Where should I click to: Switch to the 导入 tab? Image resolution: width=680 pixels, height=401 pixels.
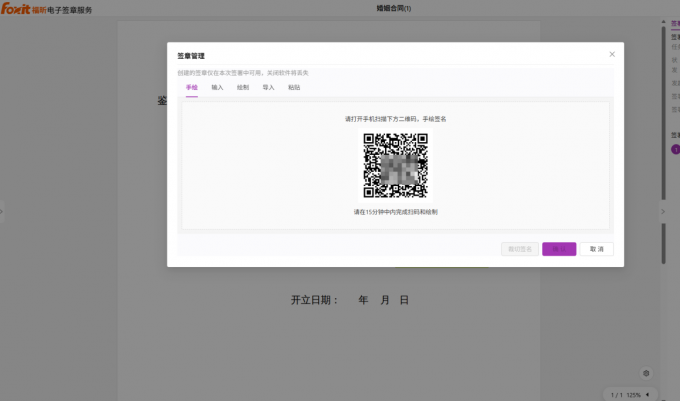coord(268,88)
